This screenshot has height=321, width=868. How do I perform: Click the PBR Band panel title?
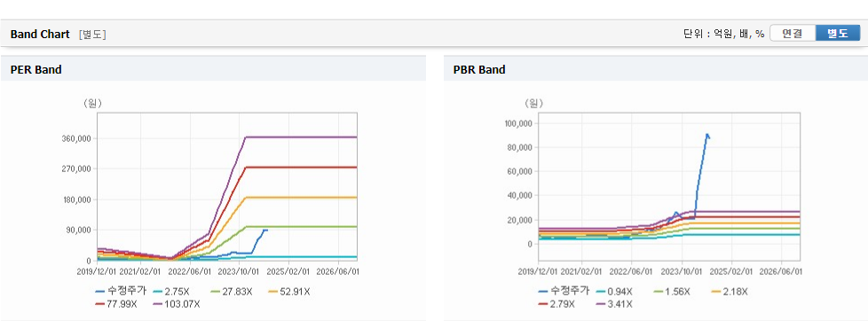(479, 70)
